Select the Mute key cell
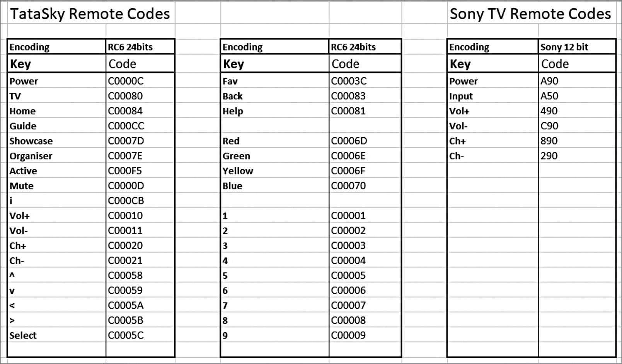622x364 pixels. coord(22,186)
